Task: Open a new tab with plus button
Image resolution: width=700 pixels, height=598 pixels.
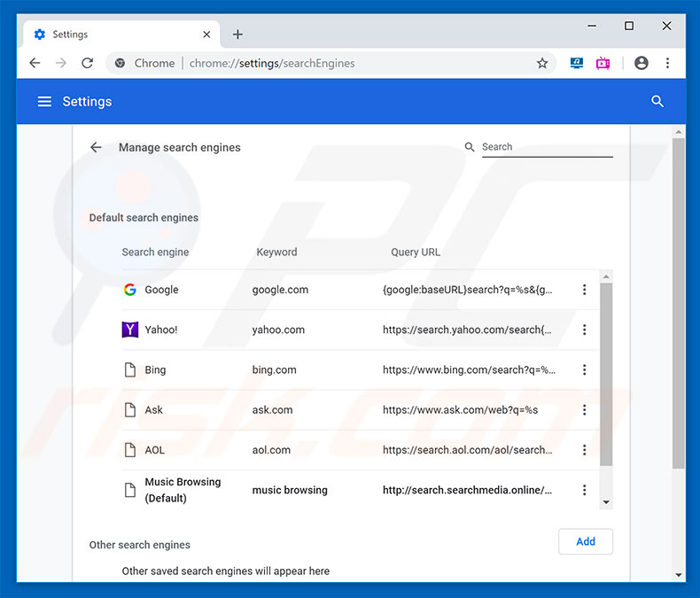Action: click(237, 35)
